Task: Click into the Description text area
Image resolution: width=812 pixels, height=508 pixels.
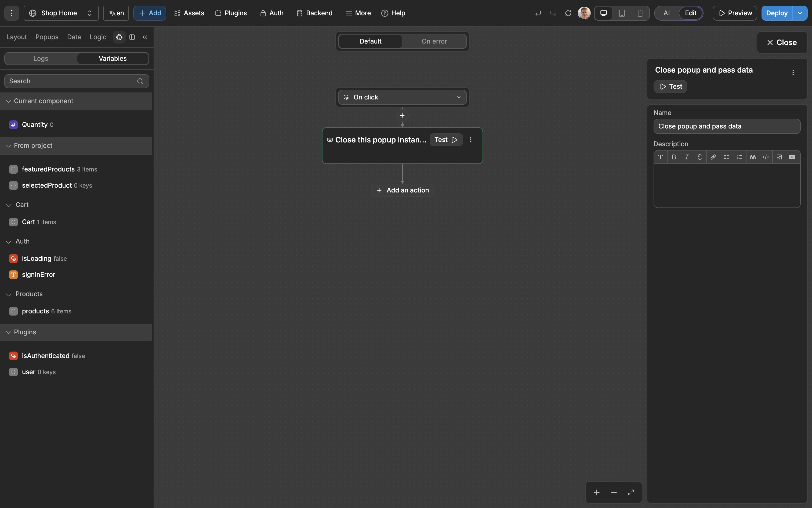Action: [x=727, y=185]
